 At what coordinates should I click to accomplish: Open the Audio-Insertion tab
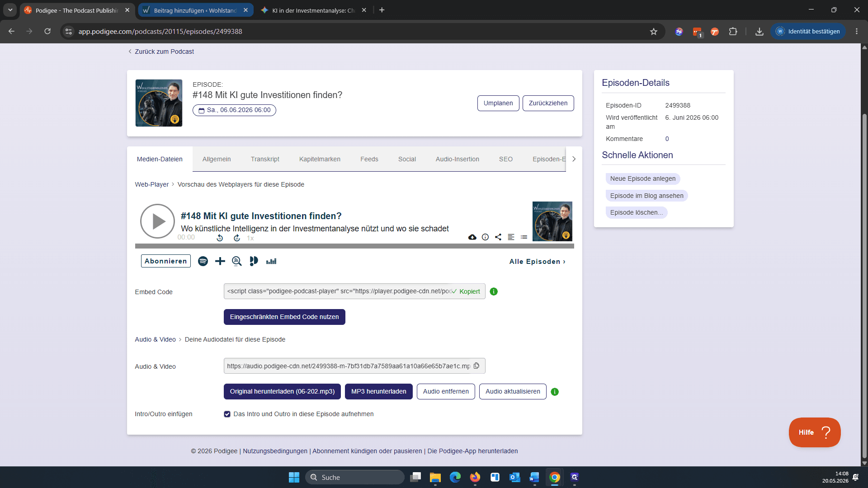click(458, 159)
